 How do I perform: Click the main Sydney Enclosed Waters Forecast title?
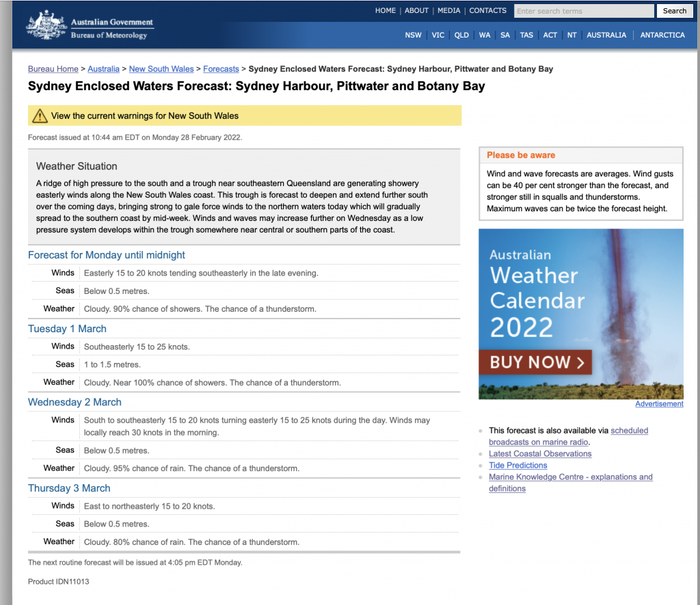coord(256,85)
